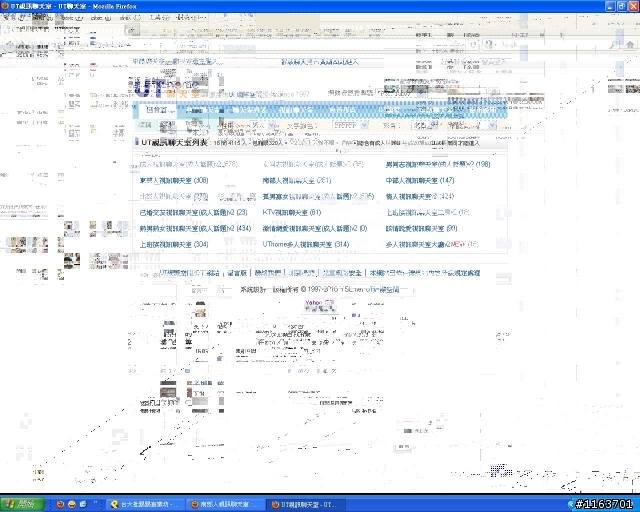Switch to 南部人視訊聊天室 taskbar window
The image size is (640, 512).
[x=224, y=505]
